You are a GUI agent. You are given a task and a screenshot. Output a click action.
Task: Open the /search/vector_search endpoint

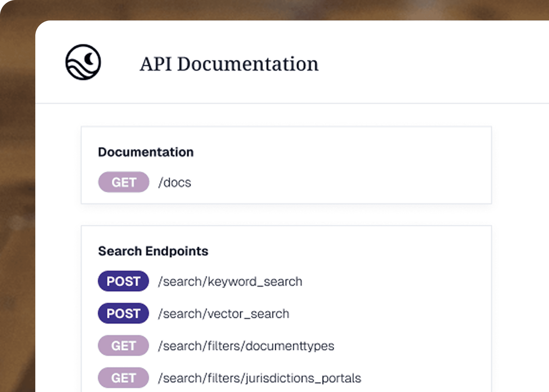[224, 314]
